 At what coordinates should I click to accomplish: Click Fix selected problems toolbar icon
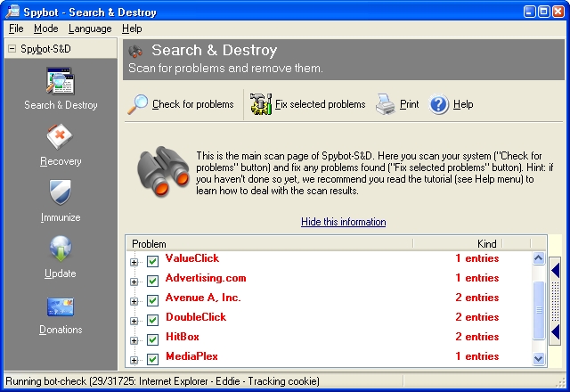pyautogui.click(x=260, y=104)
